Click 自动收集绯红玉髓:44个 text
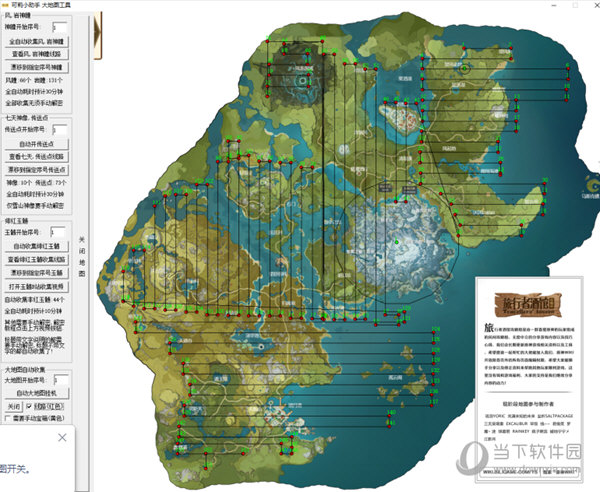 tap(34, 300)
